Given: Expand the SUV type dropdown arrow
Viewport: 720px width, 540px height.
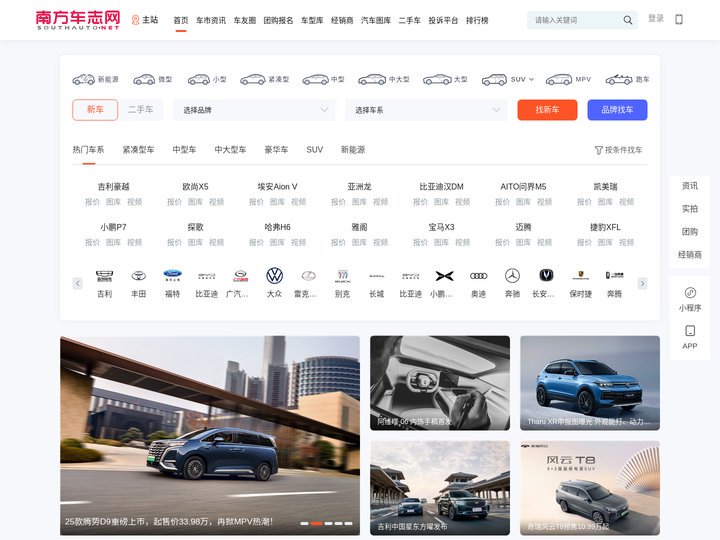Looking at the screenshot, I should coord(531,79).
